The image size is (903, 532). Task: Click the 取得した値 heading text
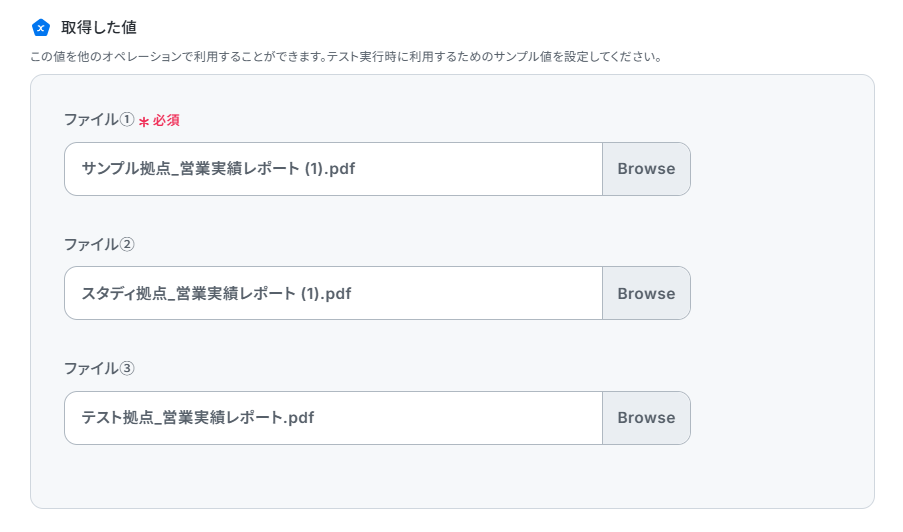click(99, 27)
